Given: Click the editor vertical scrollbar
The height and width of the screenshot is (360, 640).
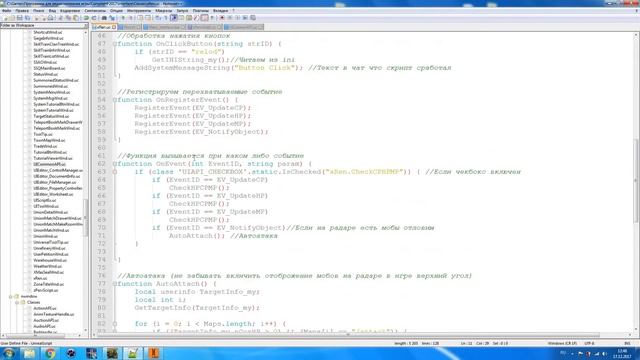Looking at the screenshot, I should click(636, 182).
